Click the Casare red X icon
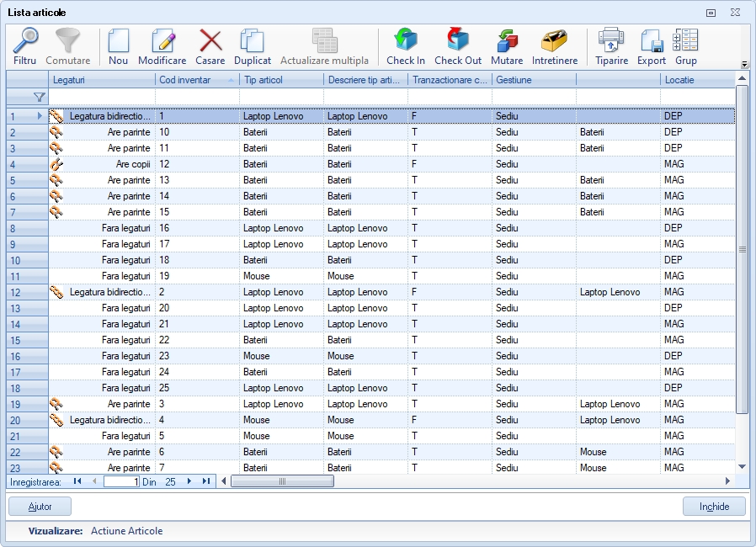The height and width of the screenshot is (547, 756). [210, 45]
